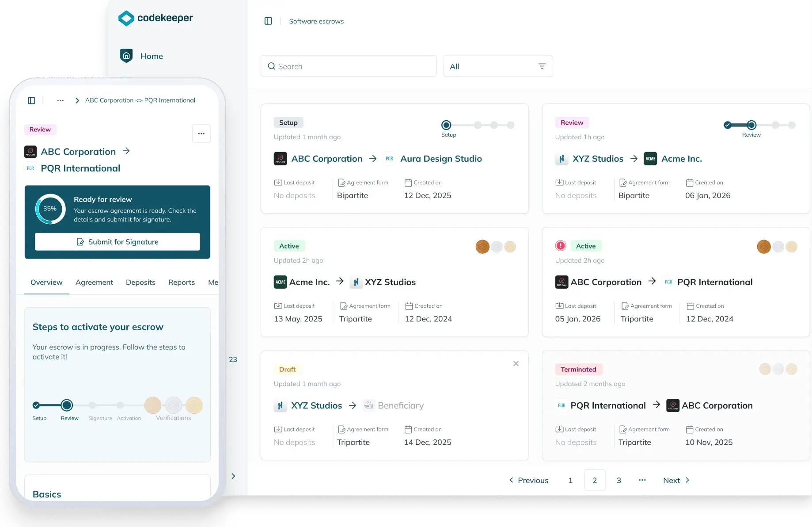Go to the Previous page
The image size is (812, 527).
click(x=528, y=480)
